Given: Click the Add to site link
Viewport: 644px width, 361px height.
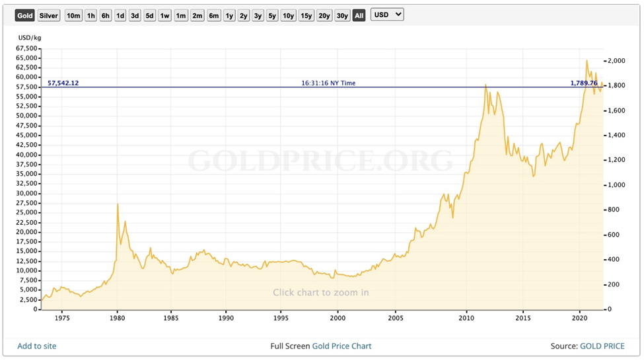Looking at the screenshot, I should (37, 346).
